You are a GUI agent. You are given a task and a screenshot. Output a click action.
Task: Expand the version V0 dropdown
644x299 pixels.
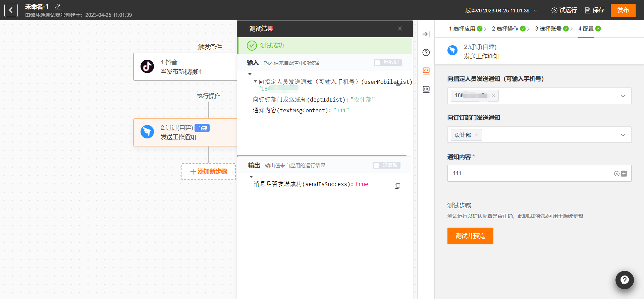[535, 11]
